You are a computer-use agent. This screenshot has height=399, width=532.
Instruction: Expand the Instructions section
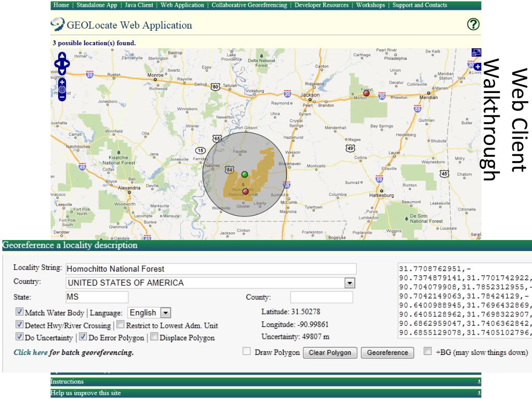coord(265,382)
